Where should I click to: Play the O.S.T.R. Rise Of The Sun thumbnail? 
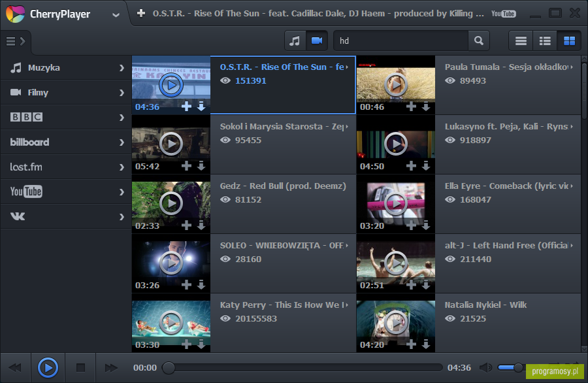(x=171, y=85)
